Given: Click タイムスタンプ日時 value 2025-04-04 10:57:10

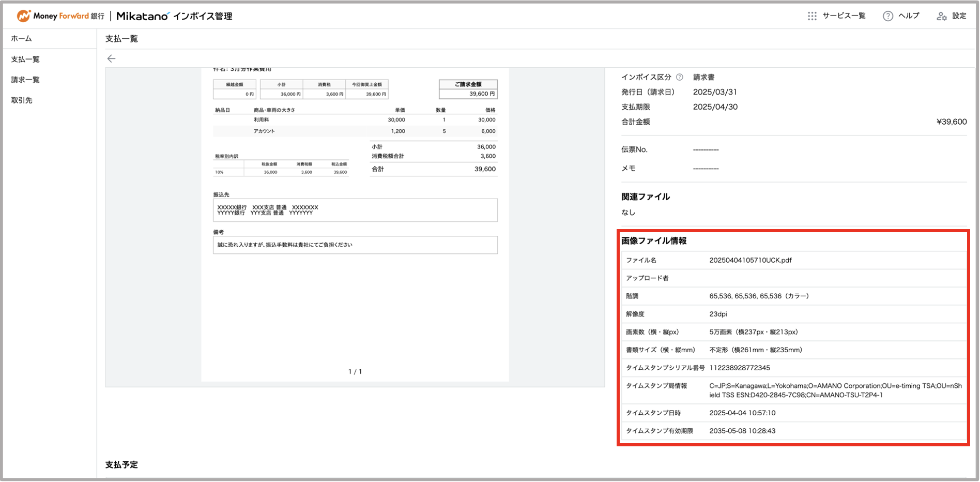Looking at the screenshot, I should click(x=742, y=413).
